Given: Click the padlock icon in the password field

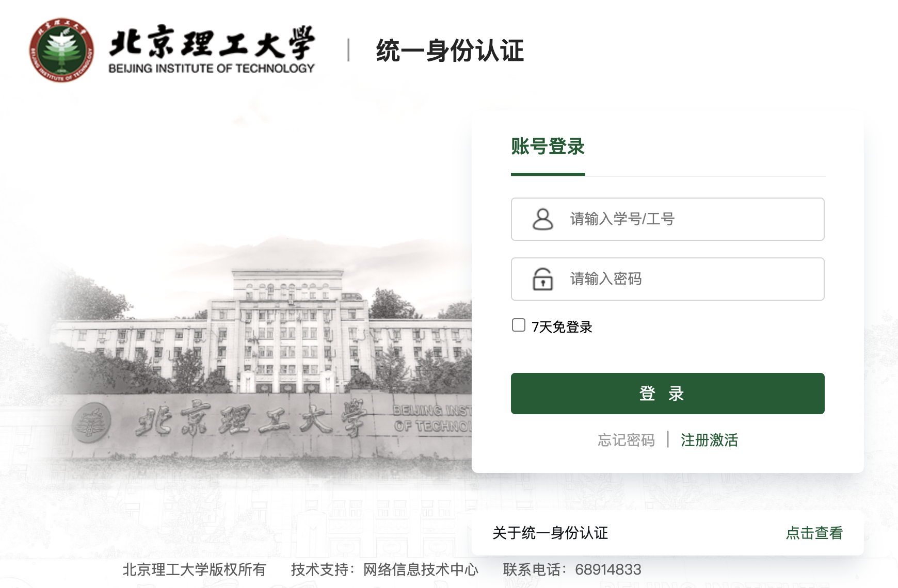Looking at the screenshot, I should coord(542,279).
